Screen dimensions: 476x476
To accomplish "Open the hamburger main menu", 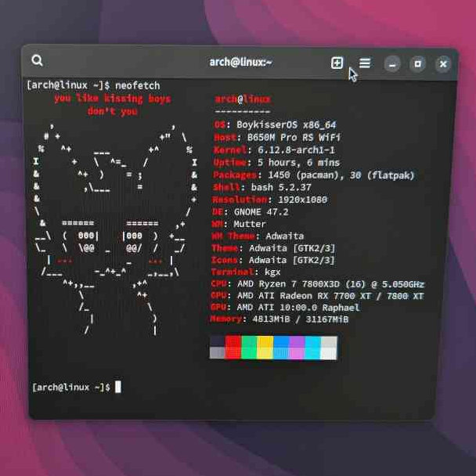I will [365, 63].
